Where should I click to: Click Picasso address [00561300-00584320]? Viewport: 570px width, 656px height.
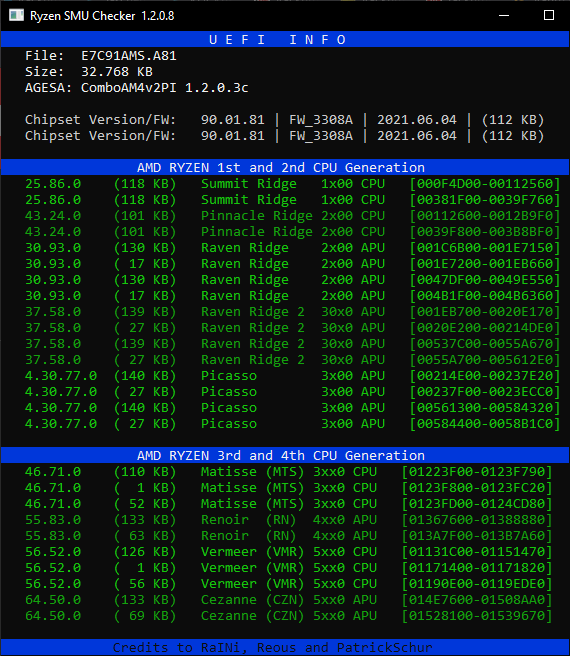485,407
